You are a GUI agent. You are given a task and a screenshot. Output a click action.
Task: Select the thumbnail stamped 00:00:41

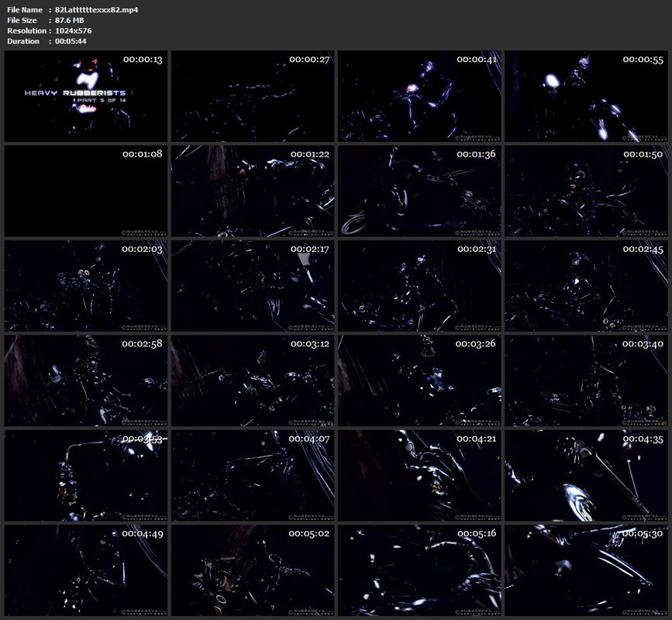(419, 96)
